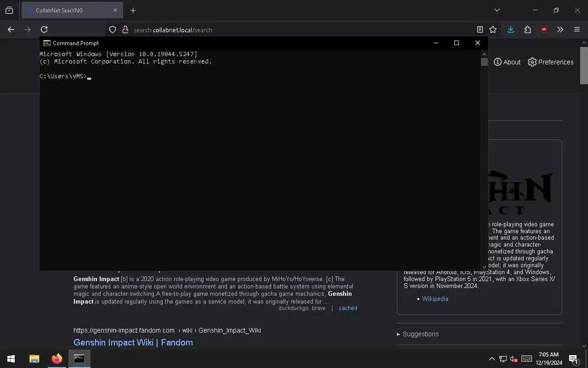Open File Explorer from taskbar
Image resolution: width=588 pixels, height=368 pixels.
34,359
